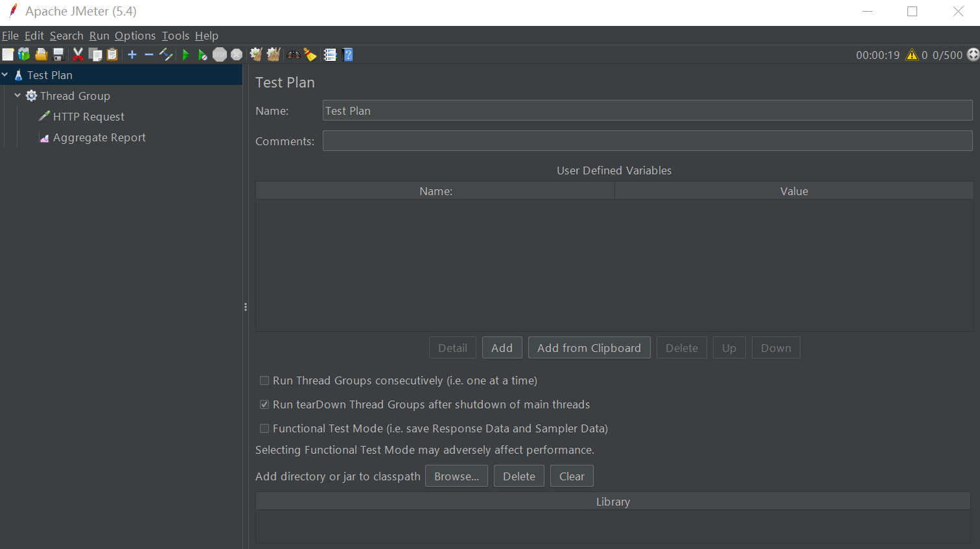The height and width of the screenshot is (549, 980).
Task: Click the Paste clipboard icon
Action: click(x=112, y=54)
